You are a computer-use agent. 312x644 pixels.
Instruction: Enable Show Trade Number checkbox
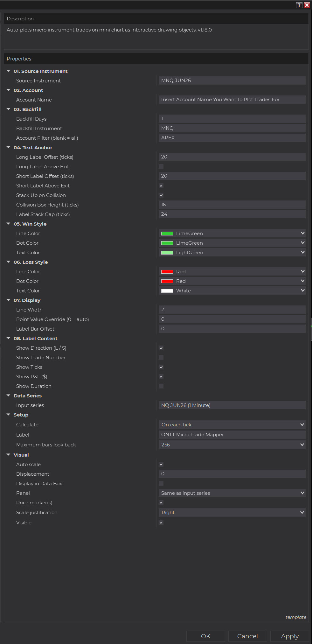pyautogui.click(x=161, y=357)
